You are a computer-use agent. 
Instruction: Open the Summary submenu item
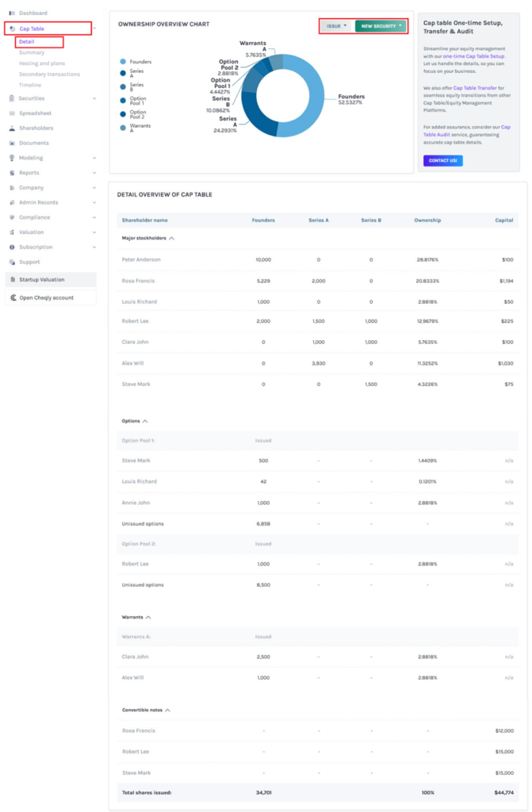(32, 53)
